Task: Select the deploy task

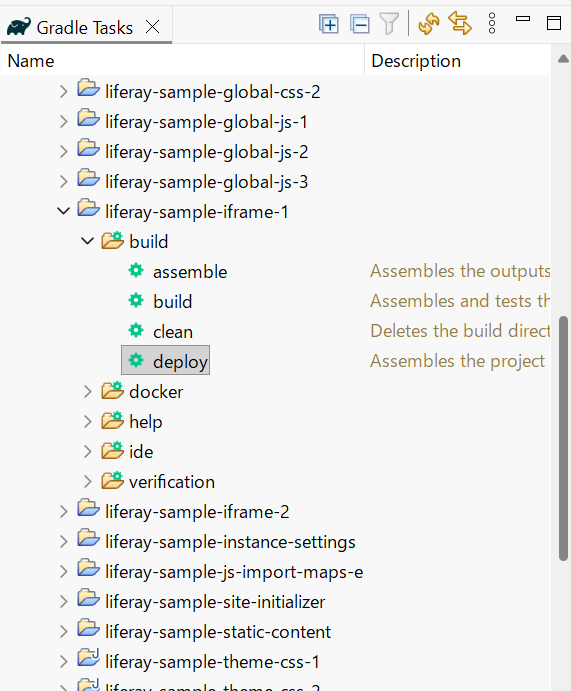Action: coord(166,360)
